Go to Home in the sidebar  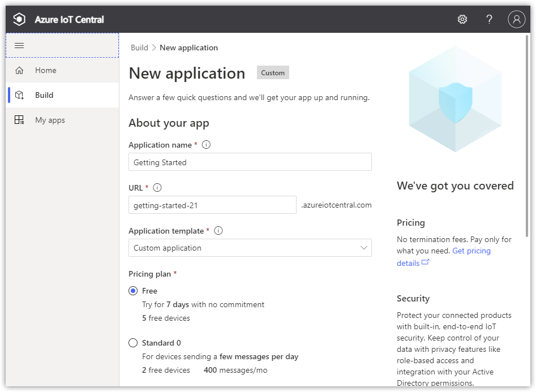pyautogui.click(x=62, y=70)
